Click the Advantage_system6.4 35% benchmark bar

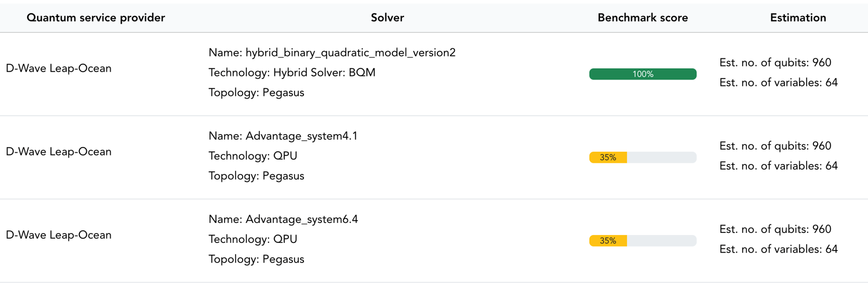click(642, 241)
